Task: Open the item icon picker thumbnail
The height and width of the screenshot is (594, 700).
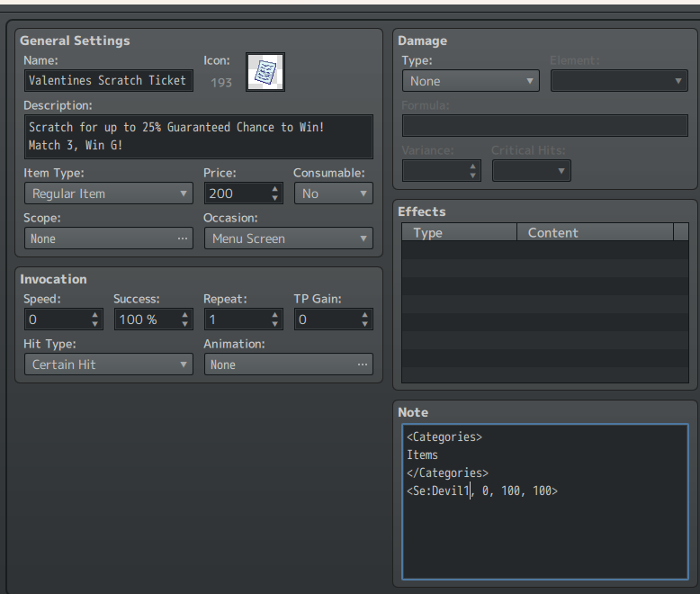Action: click(x=265, y=72)
